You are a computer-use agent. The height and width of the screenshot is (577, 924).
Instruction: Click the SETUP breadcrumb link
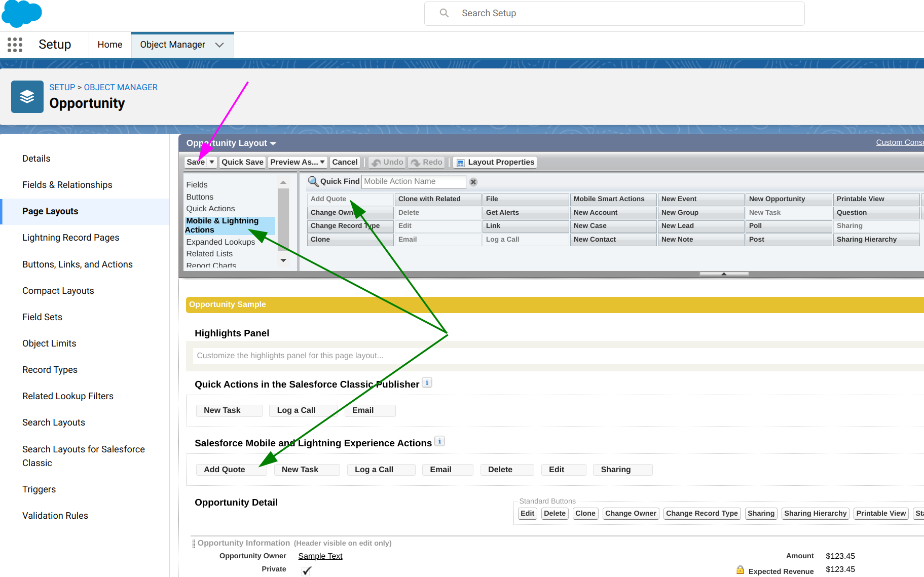(x=62, y=87)
